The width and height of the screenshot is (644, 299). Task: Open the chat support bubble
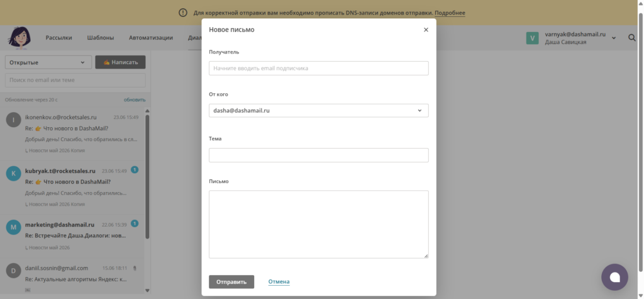(x=615, y=277)
